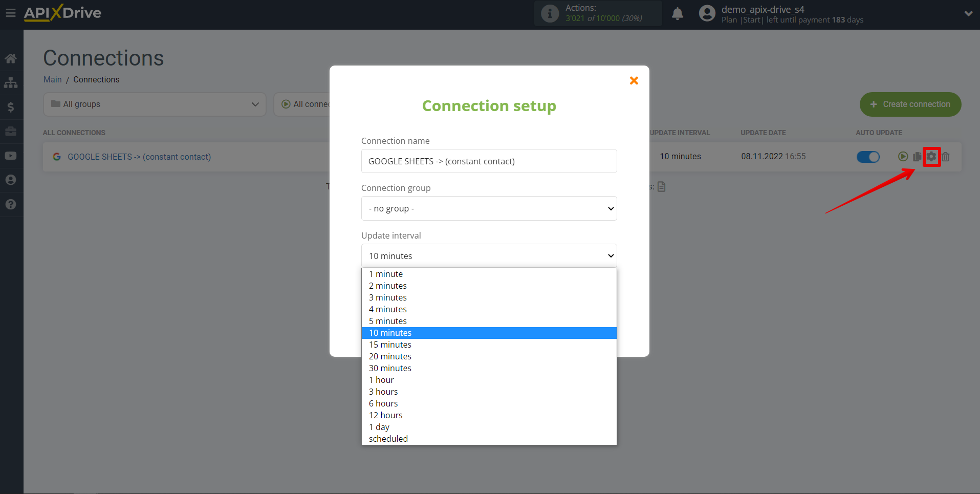Click the actions info icon

[550, 13]
